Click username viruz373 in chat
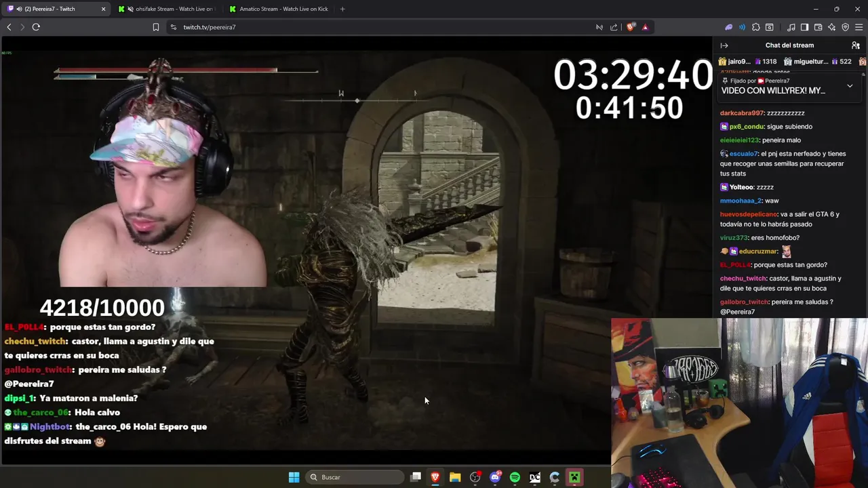 734,238
